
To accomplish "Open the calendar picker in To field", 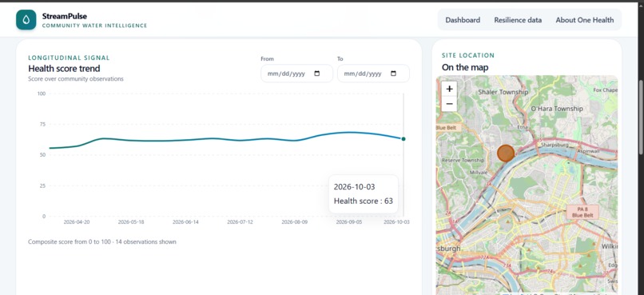I will coord(393,74).
